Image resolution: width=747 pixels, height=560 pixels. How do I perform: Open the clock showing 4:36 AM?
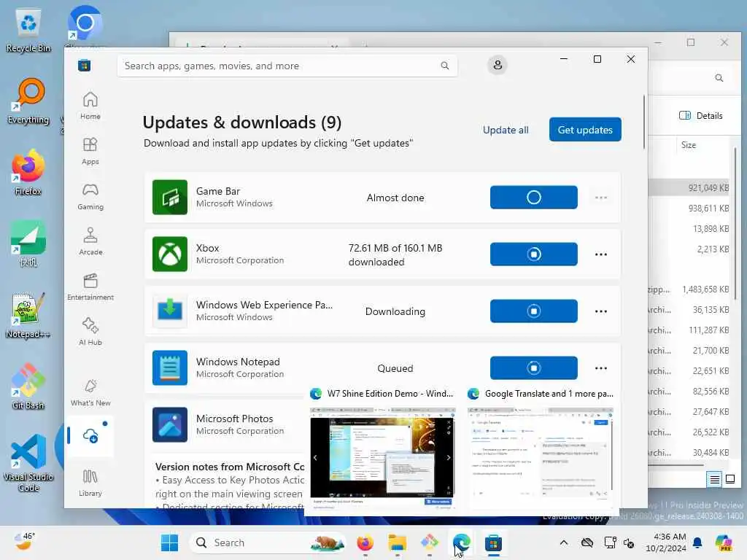(666, 542)
